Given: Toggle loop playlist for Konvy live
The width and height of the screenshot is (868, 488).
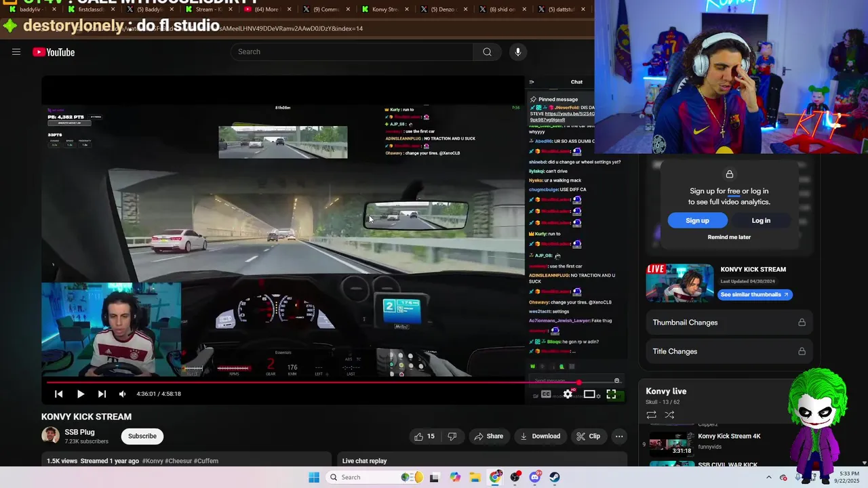Looking at the screenshot, I should tap(651, 415).
